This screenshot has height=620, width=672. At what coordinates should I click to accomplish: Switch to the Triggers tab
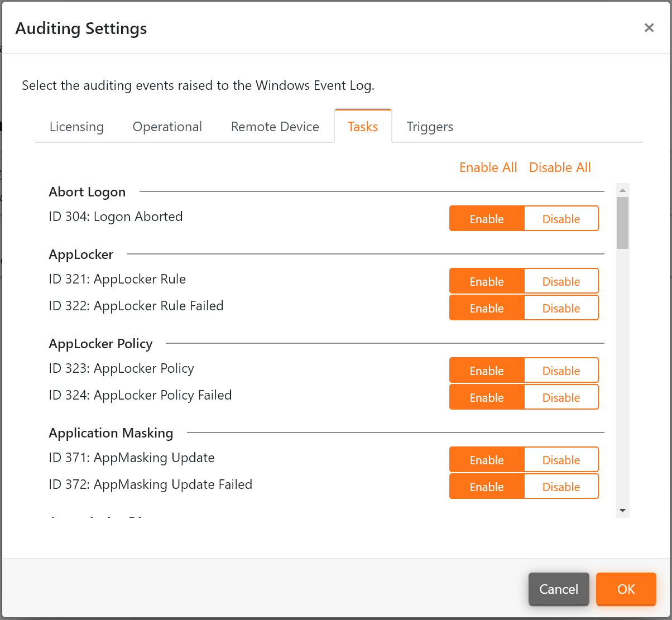click(x=430, y=127)
